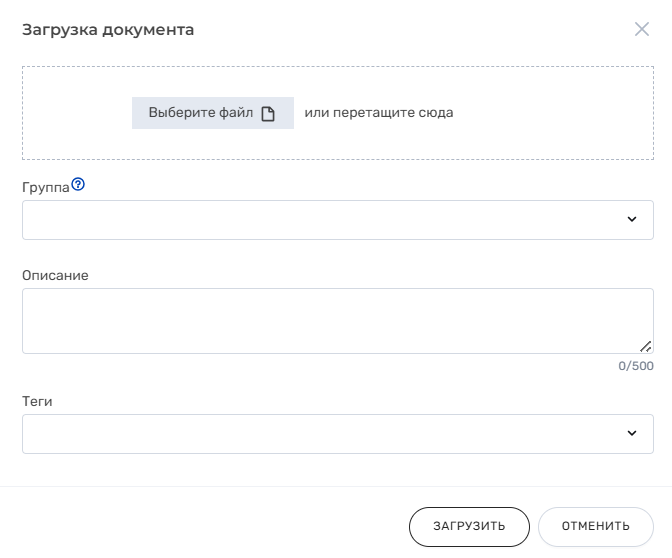672x558 pixels.
Task: Click the 'или перетащите сюда' text
Action: click(x=378, y=113)
